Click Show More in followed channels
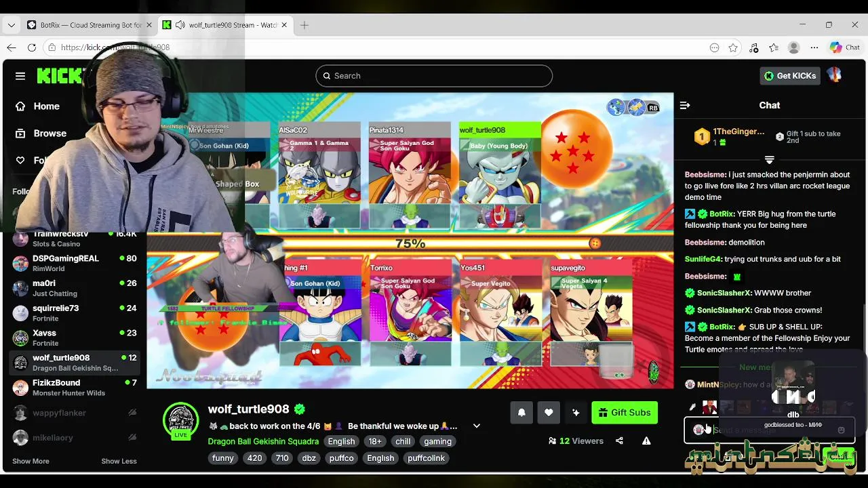 [x=31, y=461]
